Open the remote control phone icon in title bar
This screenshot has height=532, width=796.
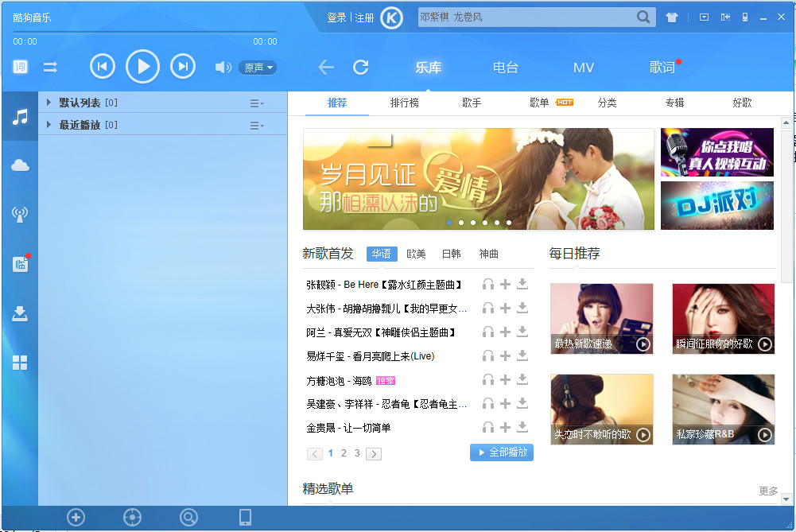(745, 17)
